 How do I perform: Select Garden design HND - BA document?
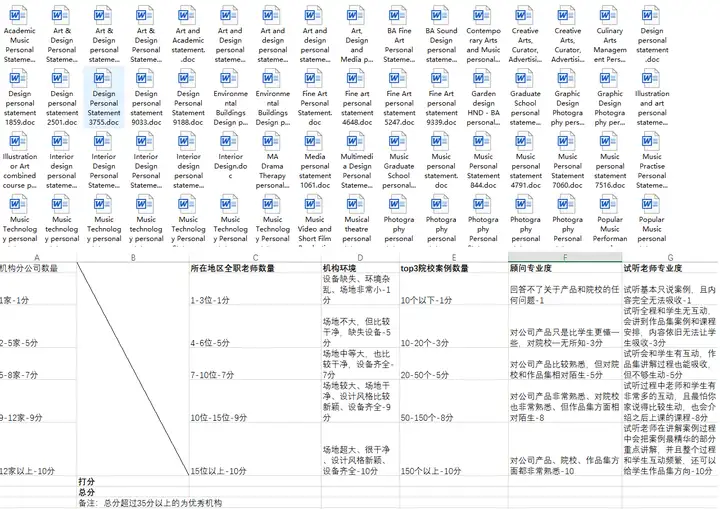pyautogui.click(x=483, y=98)
